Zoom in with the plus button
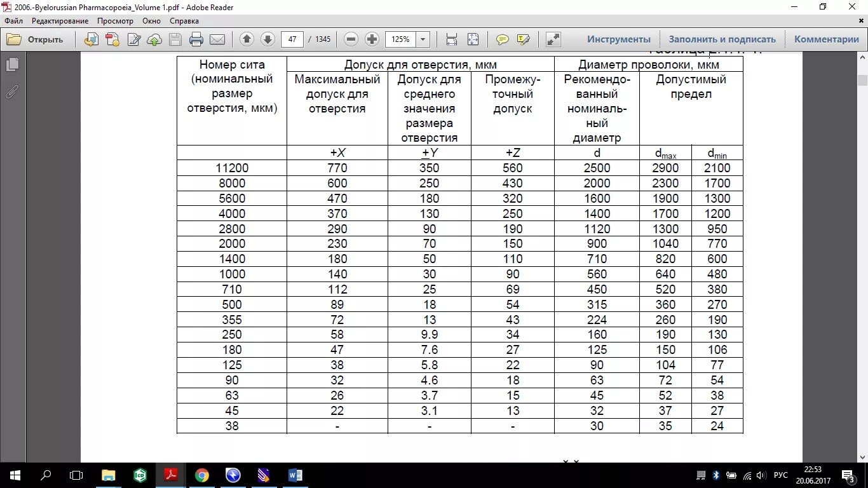The width and height of the screenshot is (868, 488). coord(372,39)
